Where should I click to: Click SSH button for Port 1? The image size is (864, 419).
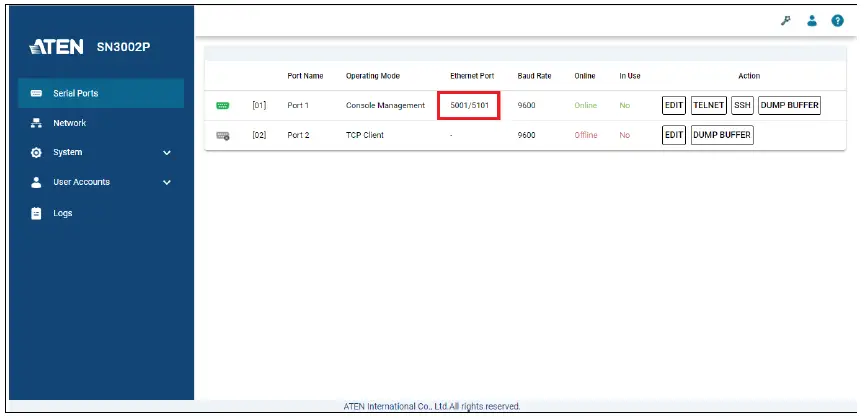[742, 105]
